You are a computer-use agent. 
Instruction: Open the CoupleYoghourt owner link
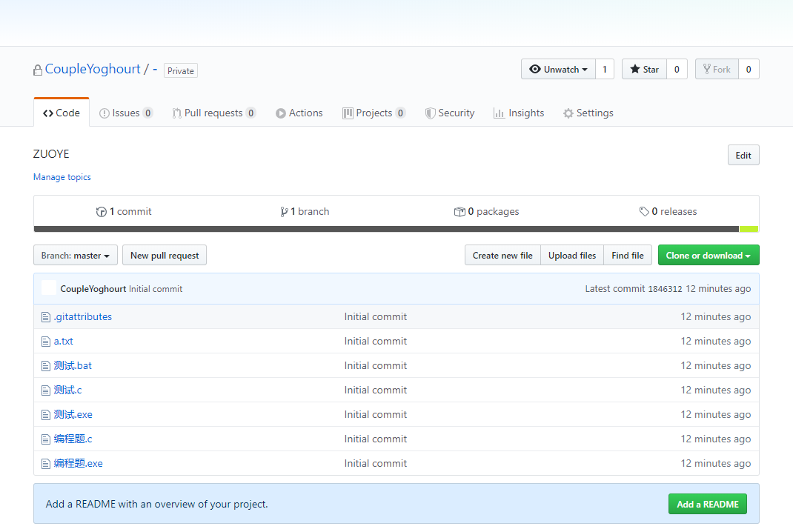click(x=93, y=69)
